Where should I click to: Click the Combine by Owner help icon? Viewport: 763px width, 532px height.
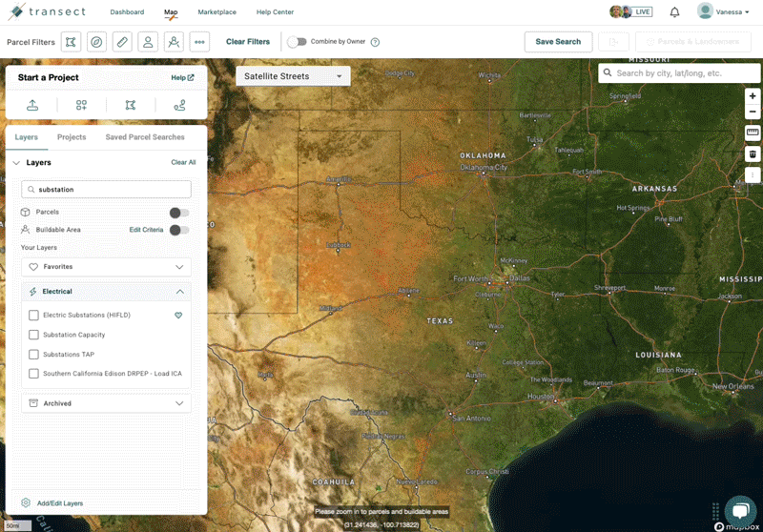[375, 42]
